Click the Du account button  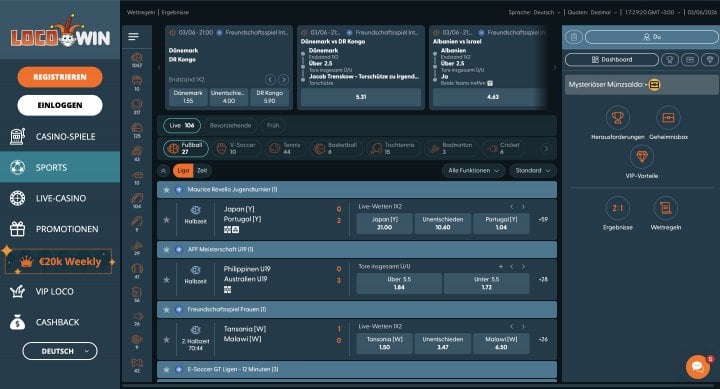click(652, 37)
